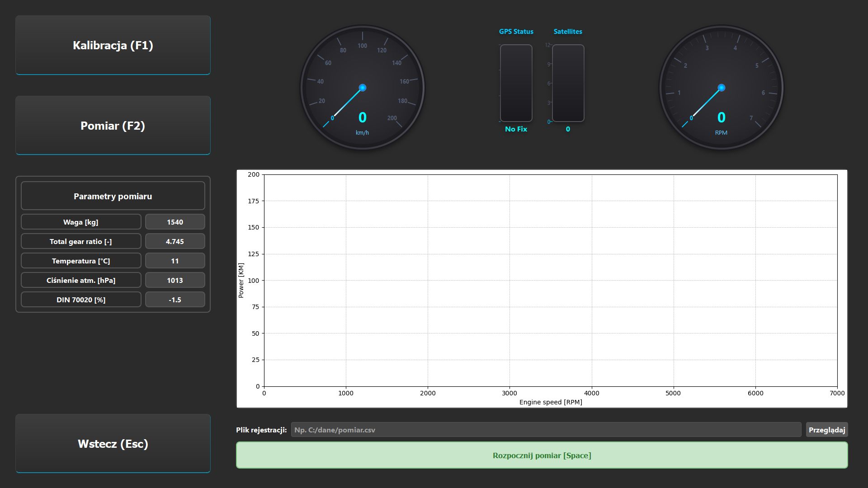Open Kalibracja (F1) calibration screen
The height and width of the screenshot is (488, 868).
point(113,45)
